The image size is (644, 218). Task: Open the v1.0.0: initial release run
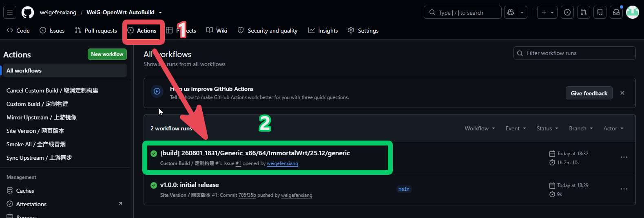[189, 185]
